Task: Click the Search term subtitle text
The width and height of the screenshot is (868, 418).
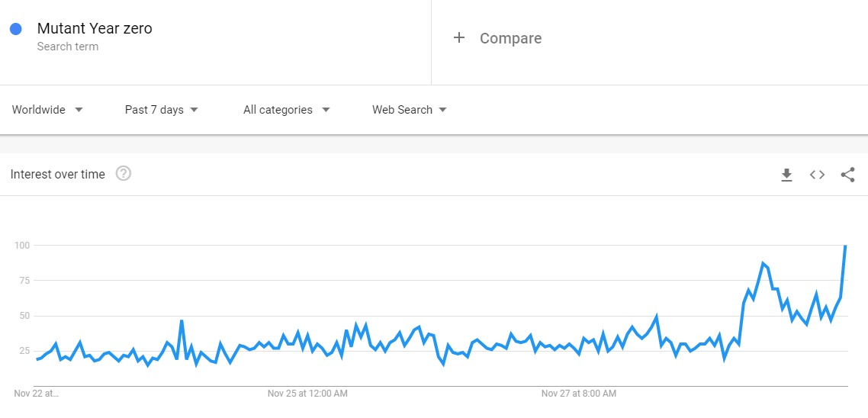Action: 68,47
